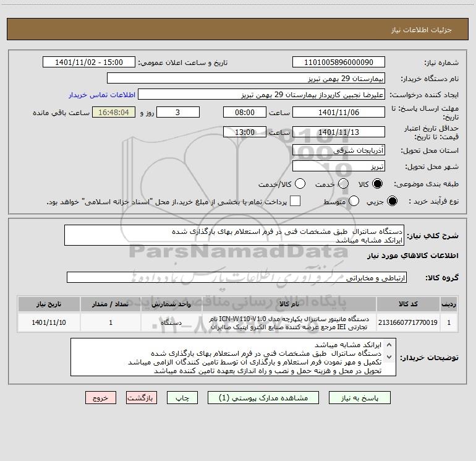Click the validity time field 13:00
476x461 pixels.
tap(245, 132)
